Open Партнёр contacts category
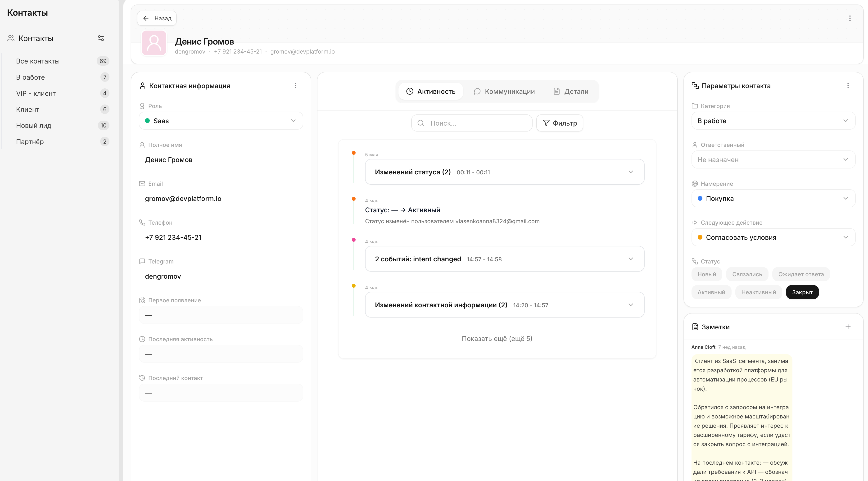Image resolution: width=868 pixels, height=481 pixels. 62,141
